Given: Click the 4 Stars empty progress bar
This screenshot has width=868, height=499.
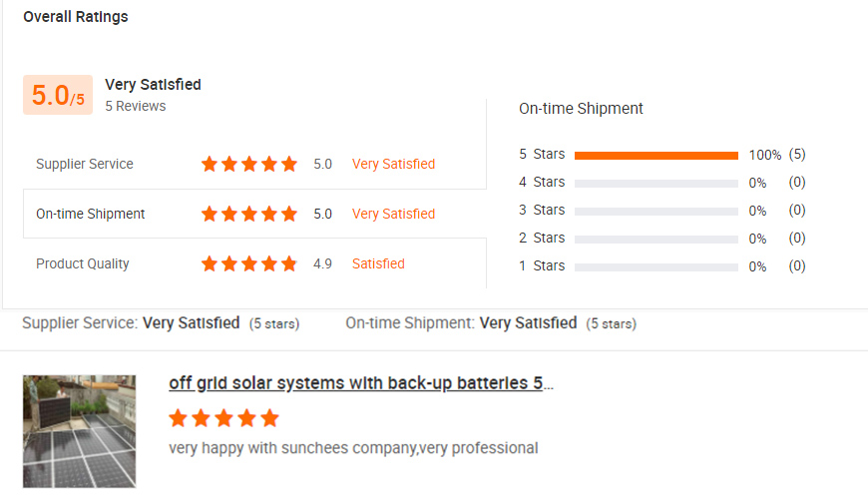Looking at the screenshot, I should [655, 183].
